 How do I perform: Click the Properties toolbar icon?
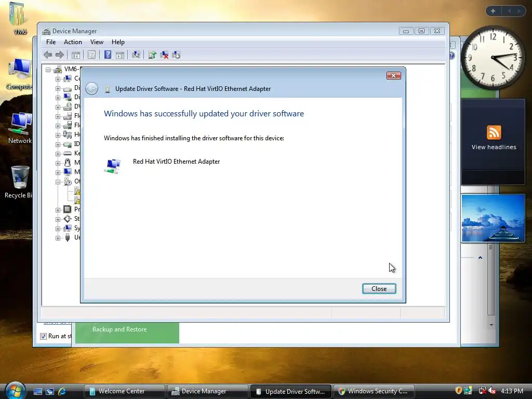(x=91, y=55)
